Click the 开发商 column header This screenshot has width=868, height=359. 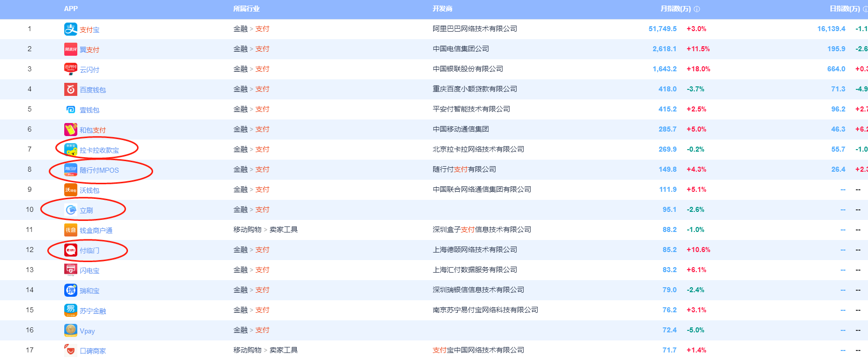click(442, 9)
